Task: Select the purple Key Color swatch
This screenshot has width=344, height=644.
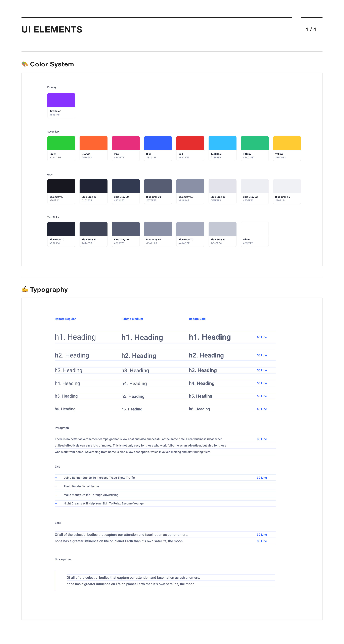Action: coord(61,100)
